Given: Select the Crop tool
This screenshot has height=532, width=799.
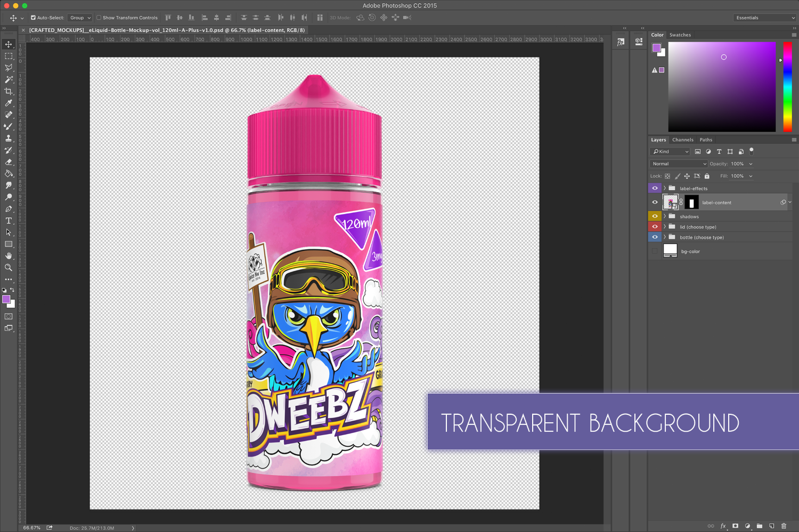Looking at the screenshot, I should click(9, 91).
